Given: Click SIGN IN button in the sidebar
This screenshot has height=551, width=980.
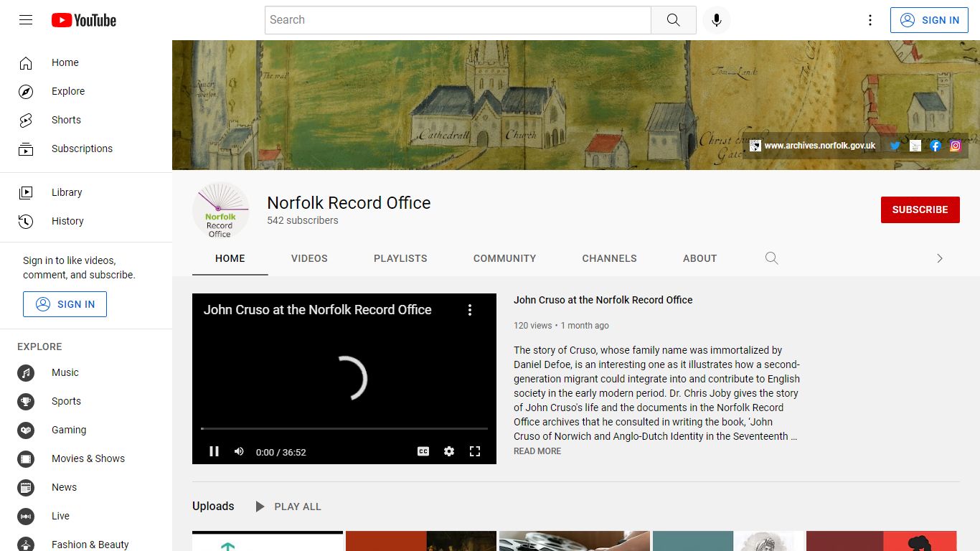Looking at the screenshot, I should (x=65, y=304).
